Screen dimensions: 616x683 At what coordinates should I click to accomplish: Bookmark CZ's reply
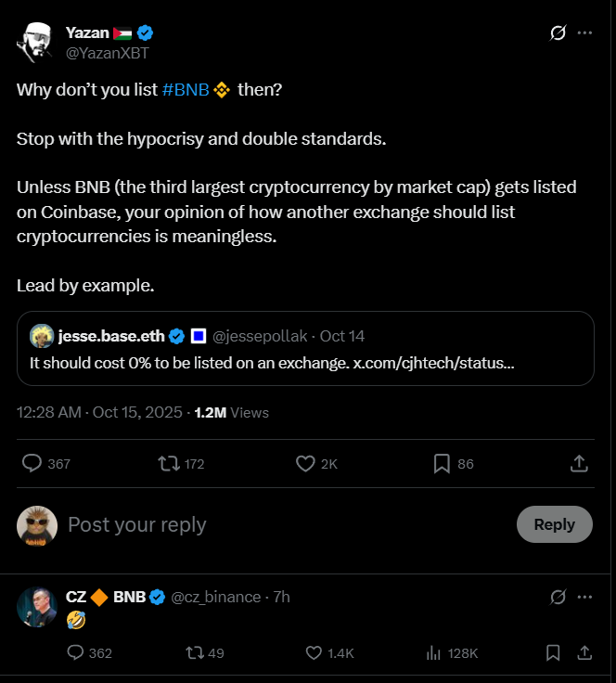[x=553, y=653]
